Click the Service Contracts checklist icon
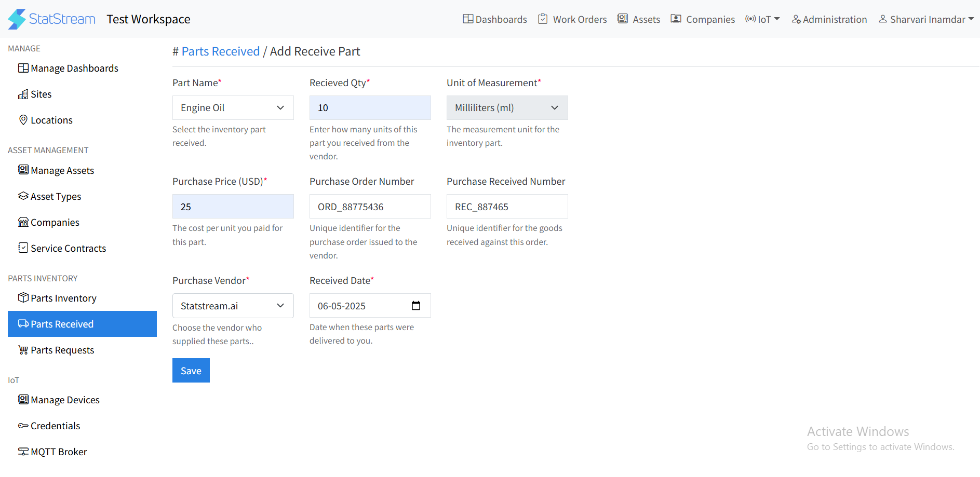 pyautogui.click(x=23, y=248)
